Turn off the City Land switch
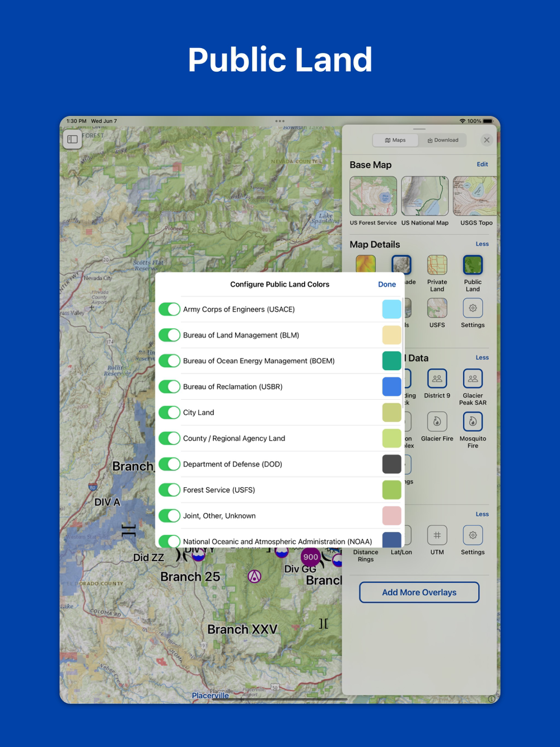The image size is (560, 747). tap(169, 412)
